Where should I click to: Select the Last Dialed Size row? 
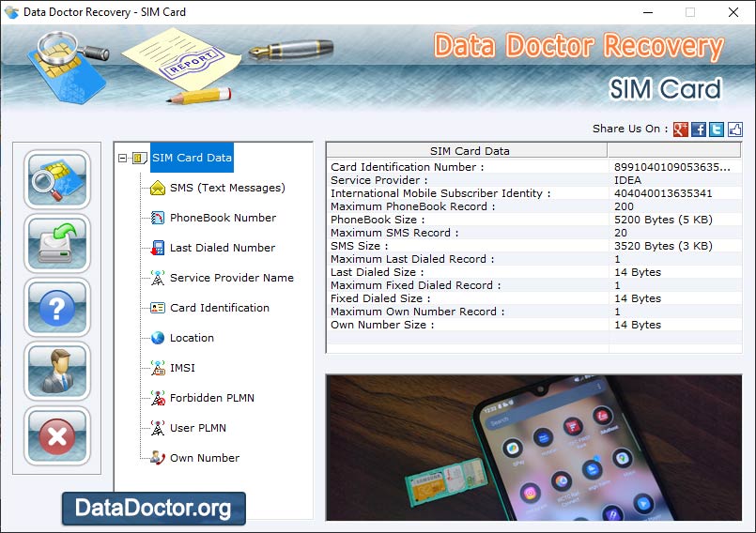point(533,272)
